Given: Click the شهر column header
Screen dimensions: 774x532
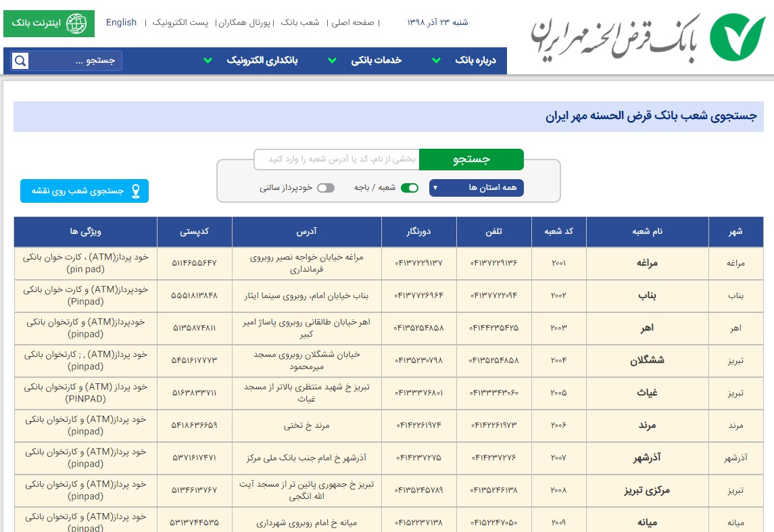Looking at the screenshot, I should [x=735, y=231].
